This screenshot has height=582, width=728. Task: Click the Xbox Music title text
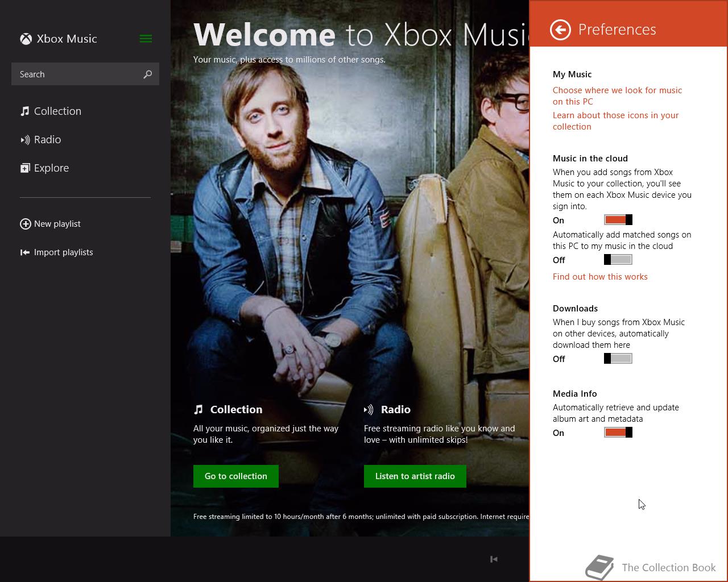67,39
